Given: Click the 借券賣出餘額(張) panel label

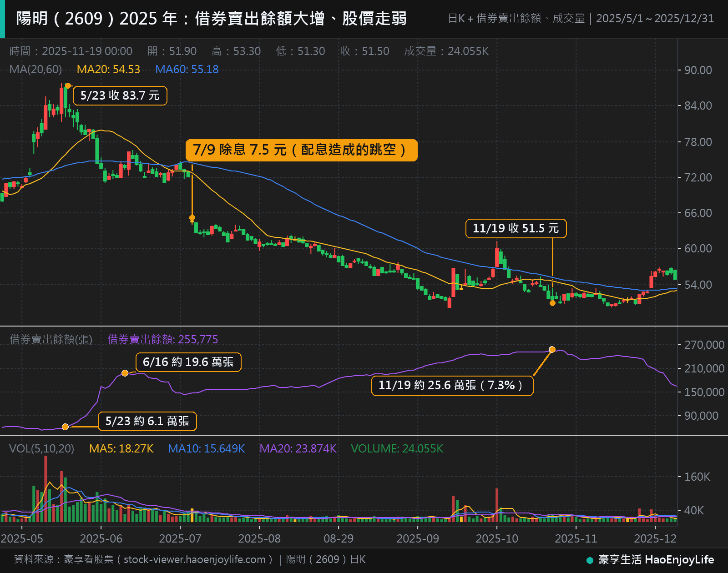Looking at the screenshot, I should 51,339.
